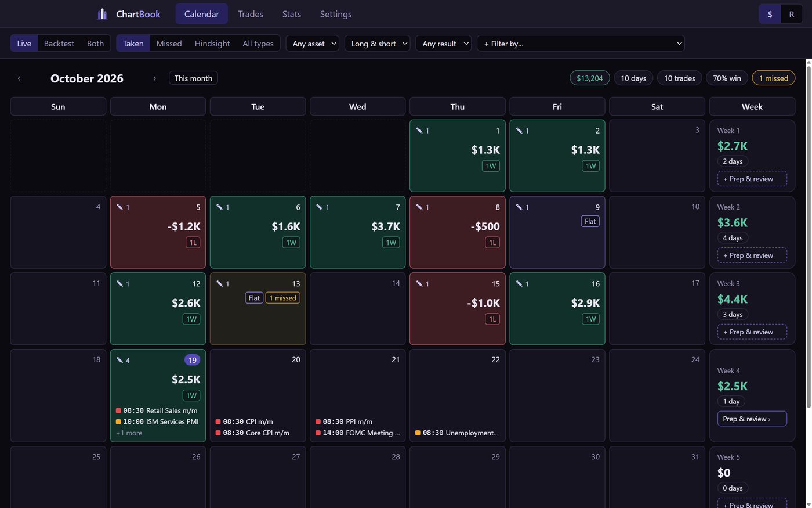The image size is (812, 508).
Task: Open the Calendar tab
Action: (202, 14)
